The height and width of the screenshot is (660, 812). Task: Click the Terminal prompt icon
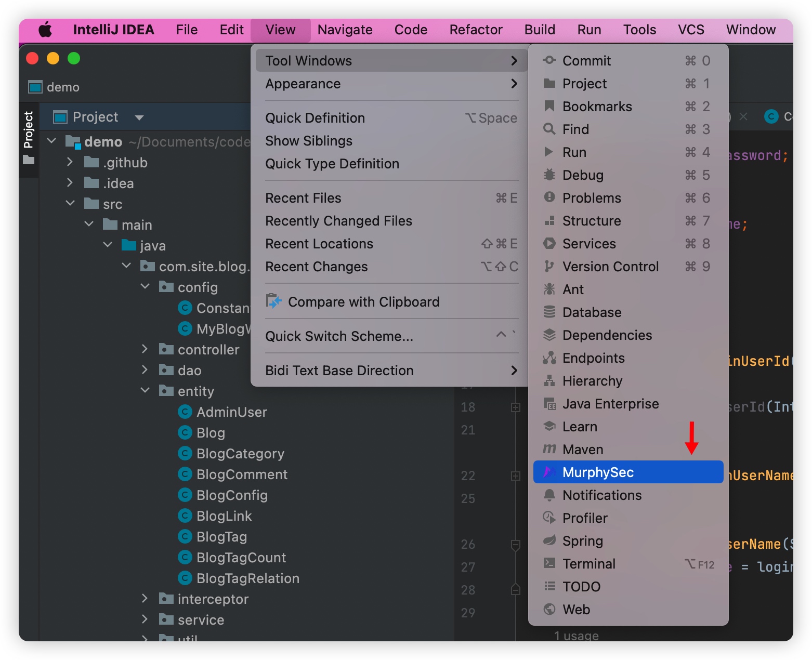pyautogui.click(x=549, y=563)
